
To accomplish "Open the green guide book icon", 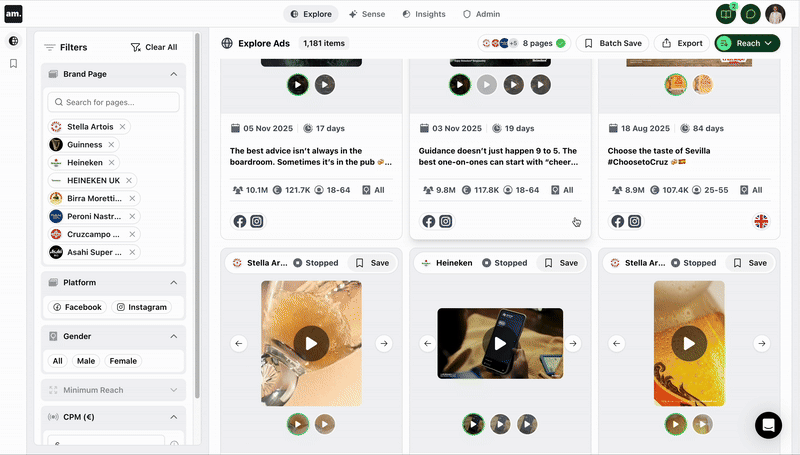I will coord(725,14).
